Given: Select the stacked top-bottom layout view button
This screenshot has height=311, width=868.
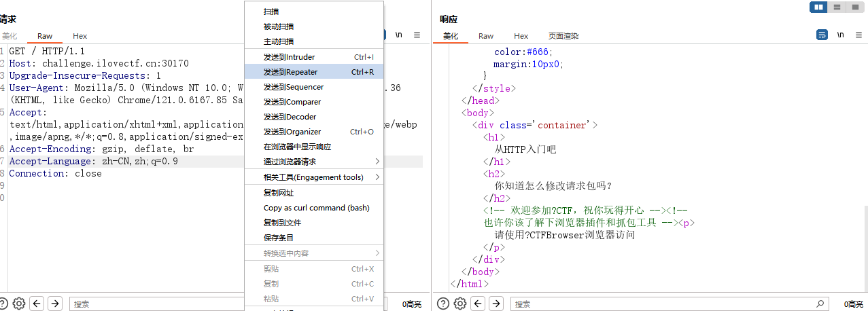Looking at the screenshot, I should coord(837,7).
